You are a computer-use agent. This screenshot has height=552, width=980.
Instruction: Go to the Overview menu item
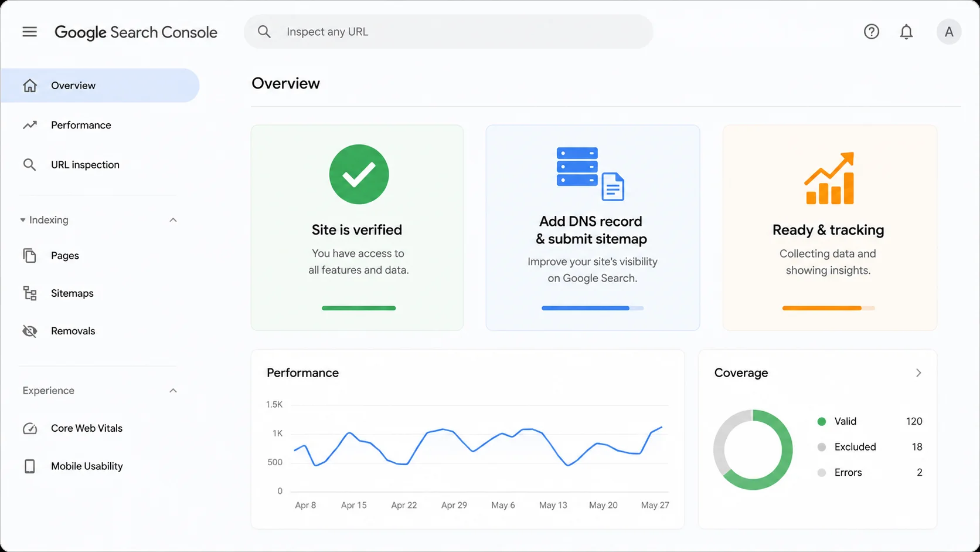click(100, 86)
